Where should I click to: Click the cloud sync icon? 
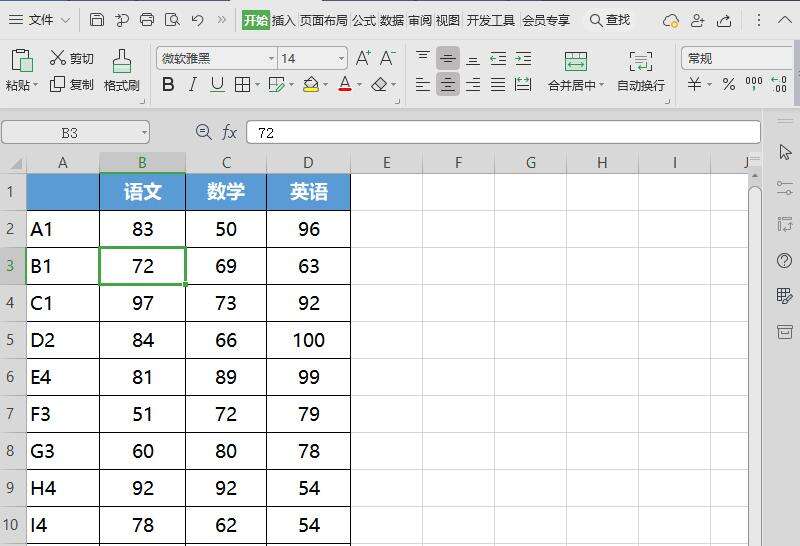670,20
